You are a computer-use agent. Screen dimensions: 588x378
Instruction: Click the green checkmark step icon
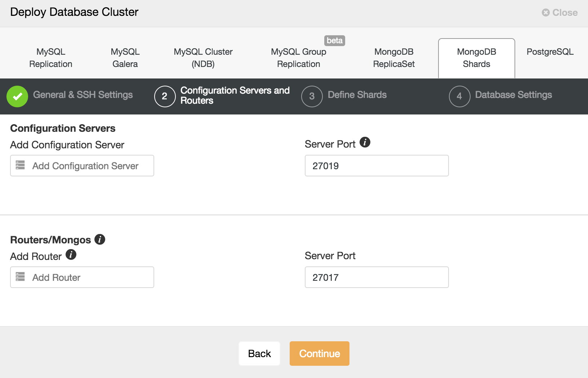[x=17, y=96]
